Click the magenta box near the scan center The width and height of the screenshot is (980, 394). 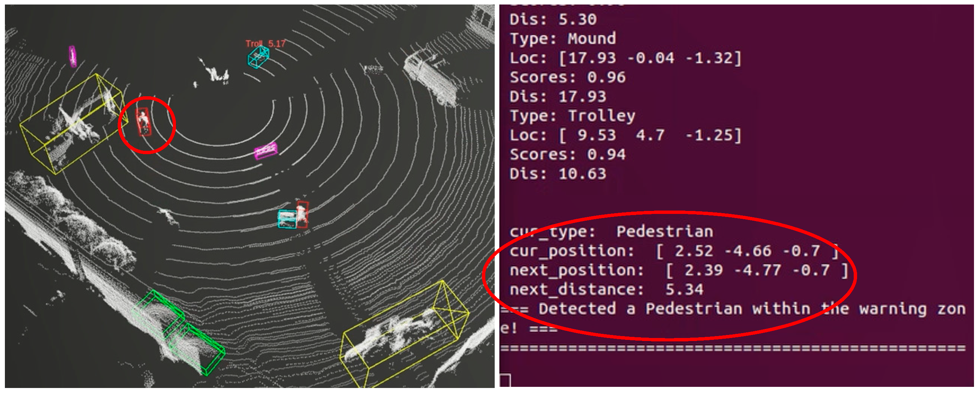265,151
